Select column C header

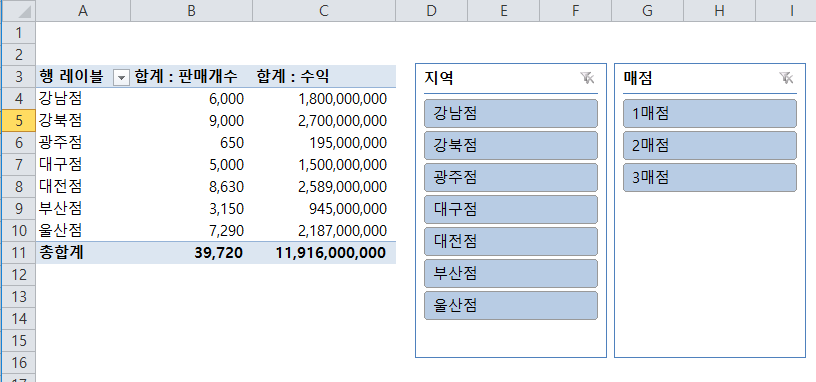(x=324, y=11)
